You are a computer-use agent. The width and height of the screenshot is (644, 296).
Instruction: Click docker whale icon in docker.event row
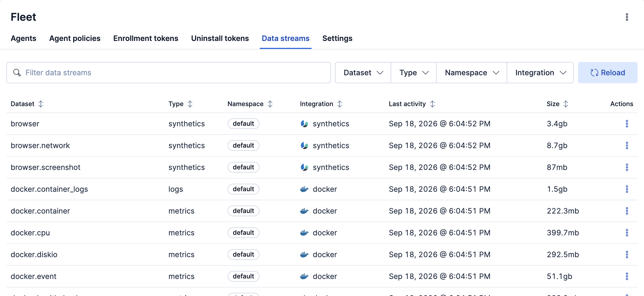304,276
